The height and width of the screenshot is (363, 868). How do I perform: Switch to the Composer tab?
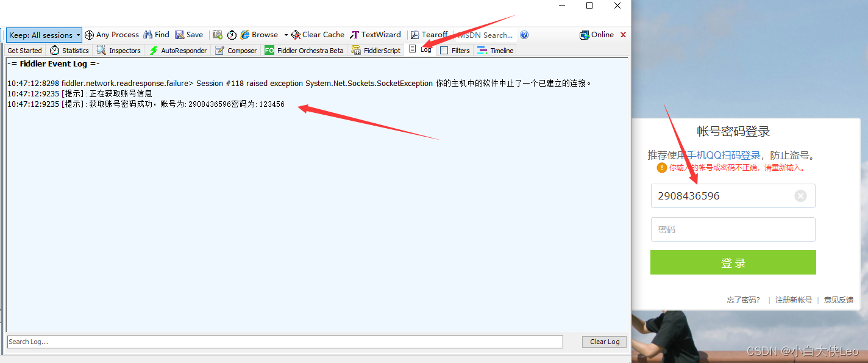(x=236, y=51)
